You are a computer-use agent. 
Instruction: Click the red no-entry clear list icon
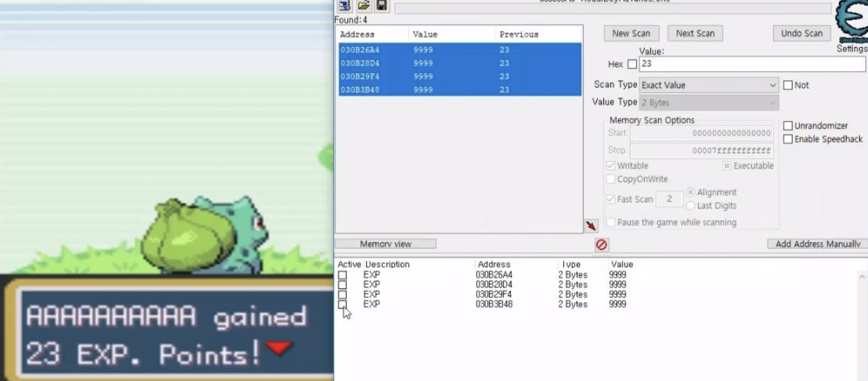[x=601, y=244]
